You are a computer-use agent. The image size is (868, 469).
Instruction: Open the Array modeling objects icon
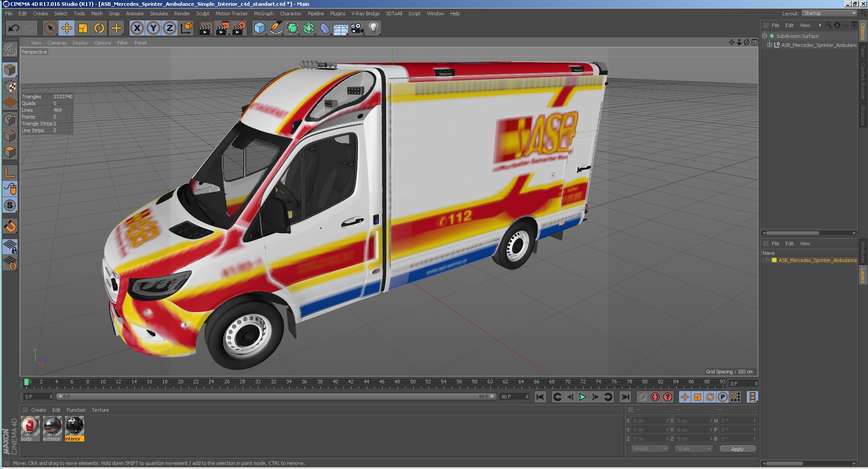[x=309, y=28]
